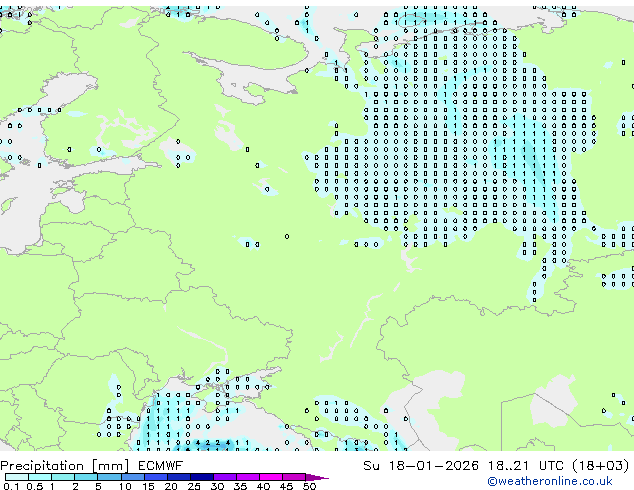Click the 0.1–0.5 mm legend swatch

(17, 477)
